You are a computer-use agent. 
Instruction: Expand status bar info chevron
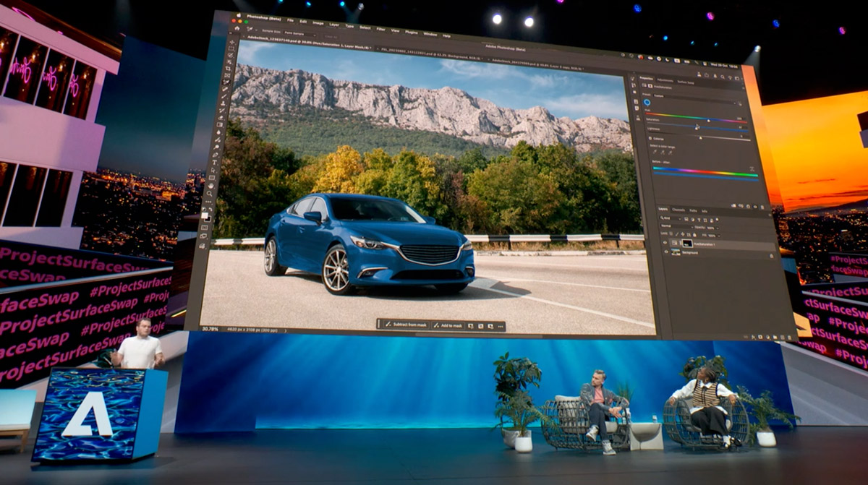coord(286,330)
